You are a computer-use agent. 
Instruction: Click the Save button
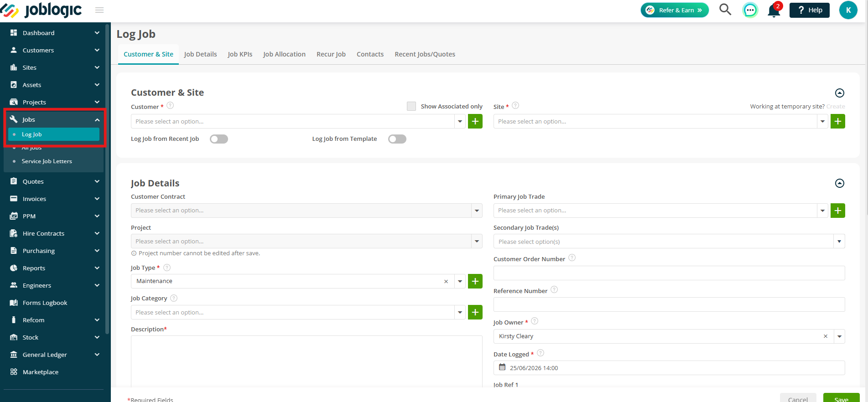841,398
